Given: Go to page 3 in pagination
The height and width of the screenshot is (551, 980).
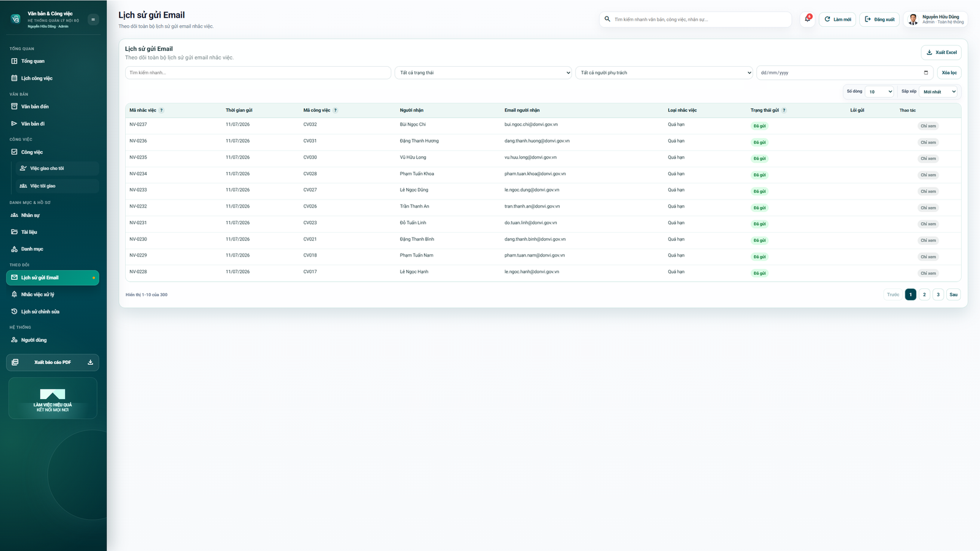Looking at the screenshot, I should click(x=938, y=294).
